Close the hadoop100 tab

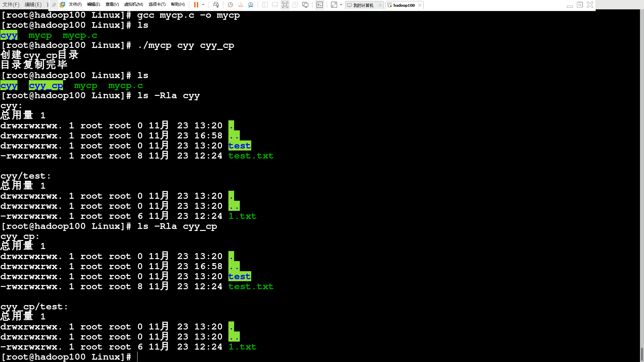point(420,5)
